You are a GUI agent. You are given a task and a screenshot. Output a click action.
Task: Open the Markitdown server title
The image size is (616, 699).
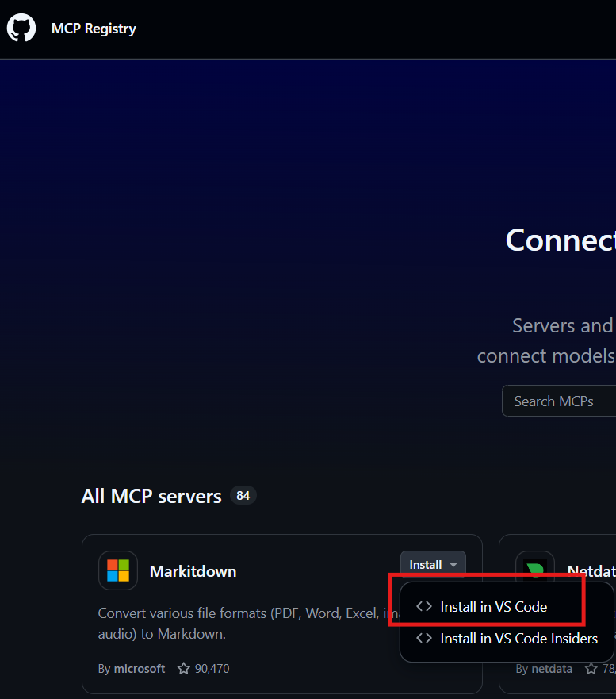click(x=193, y=571)
